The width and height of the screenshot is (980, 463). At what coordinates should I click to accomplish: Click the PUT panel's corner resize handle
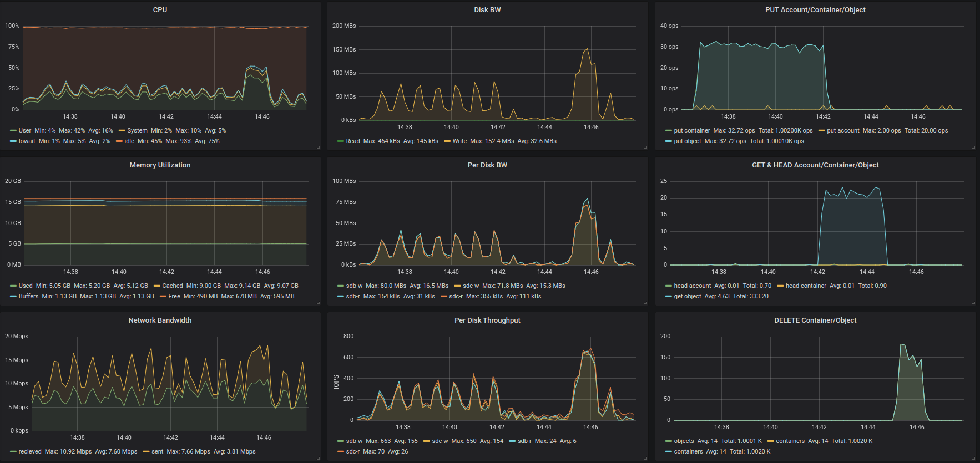973,148
